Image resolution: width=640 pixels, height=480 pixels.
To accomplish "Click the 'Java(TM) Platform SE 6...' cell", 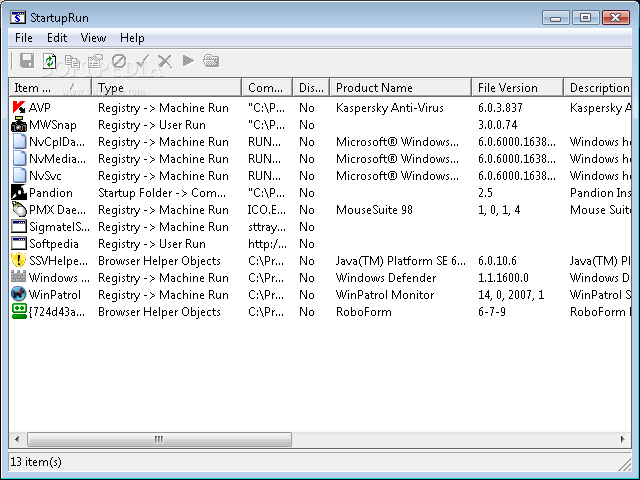I will click(400, 261).
